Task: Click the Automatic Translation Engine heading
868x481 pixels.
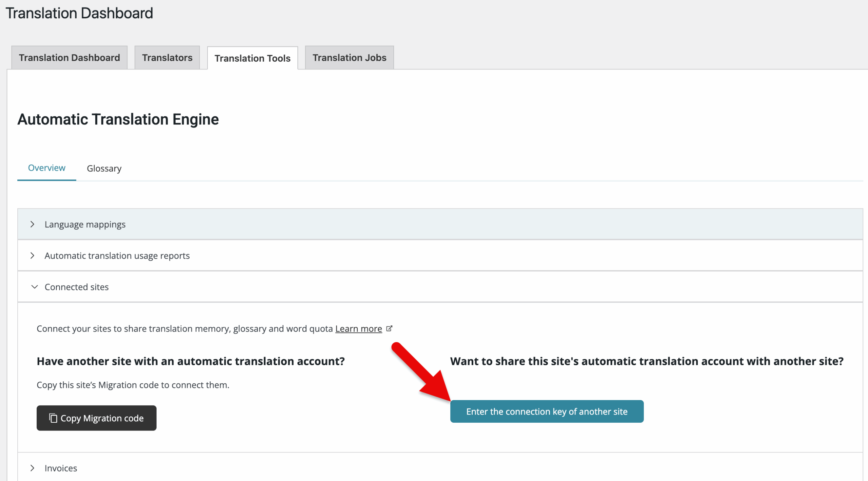Action: click(x=118, y=119)
